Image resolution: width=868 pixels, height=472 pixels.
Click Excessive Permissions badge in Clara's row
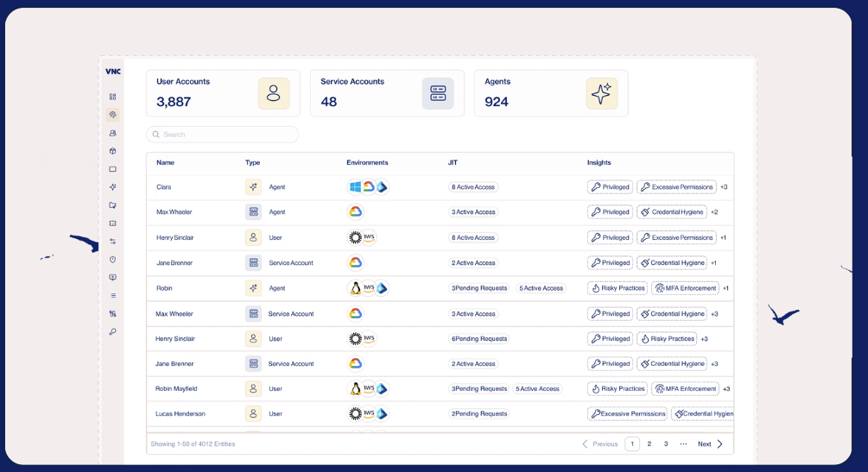coord(676,187)
